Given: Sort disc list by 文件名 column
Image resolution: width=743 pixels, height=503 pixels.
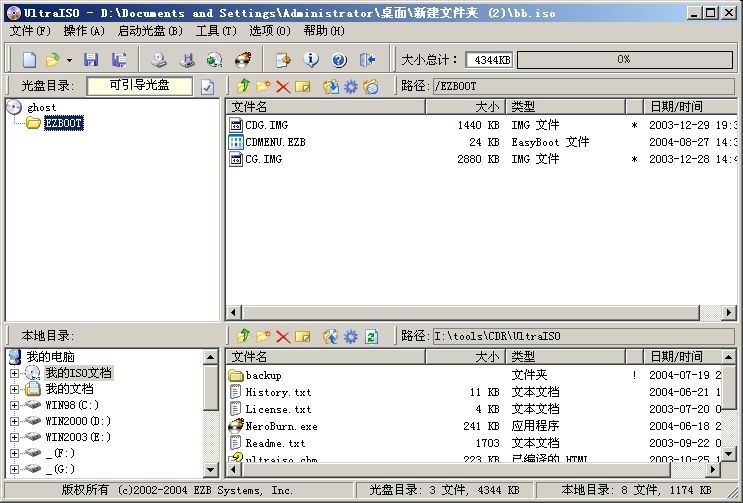Looking at the screenshot, I should (326, 107).
